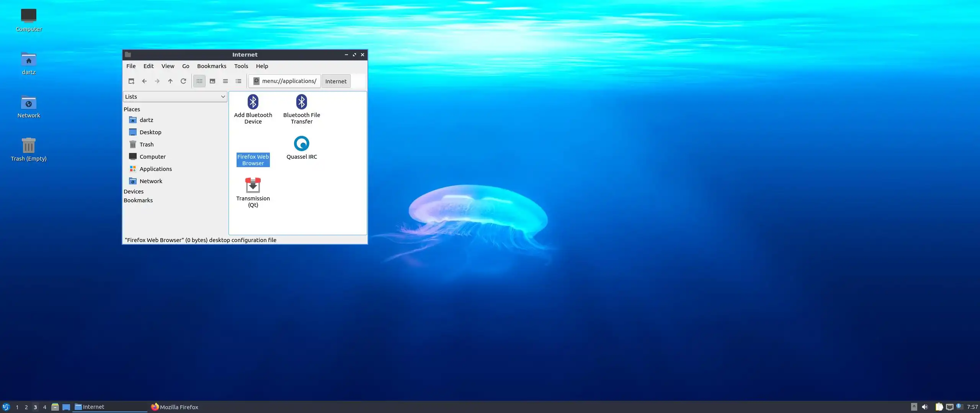Open the Lists side pane dropdown
Screen dimensions: 980x413
pos(175,97)
